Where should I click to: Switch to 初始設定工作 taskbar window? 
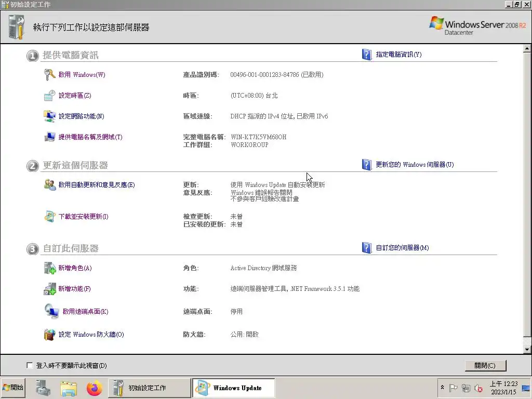149,388
